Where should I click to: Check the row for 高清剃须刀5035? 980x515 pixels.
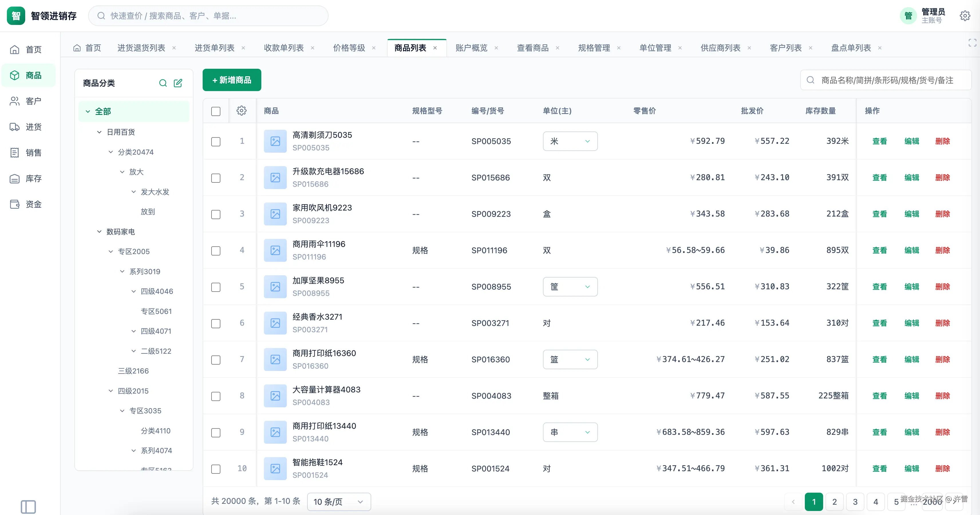click(216, 141)
